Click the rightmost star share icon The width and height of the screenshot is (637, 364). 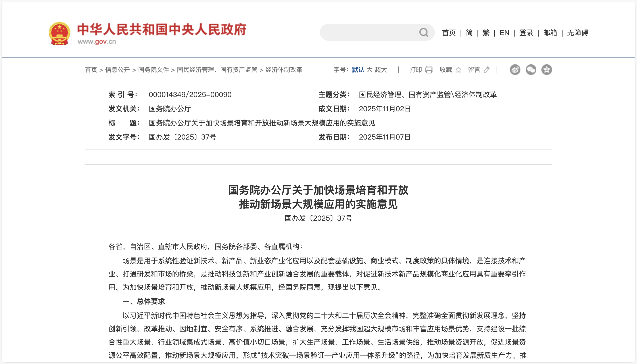pos(547,70)
